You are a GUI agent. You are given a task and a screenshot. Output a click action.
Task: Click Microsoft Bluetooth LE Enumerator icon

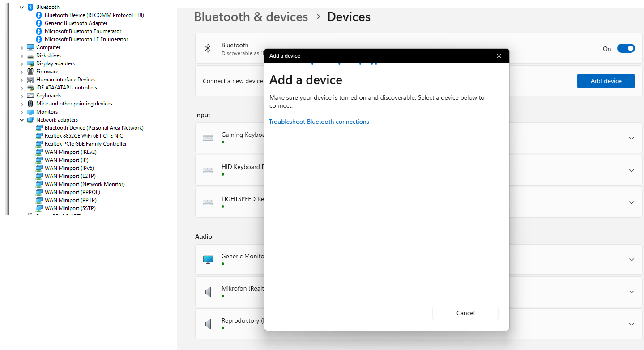pos(39,39)
